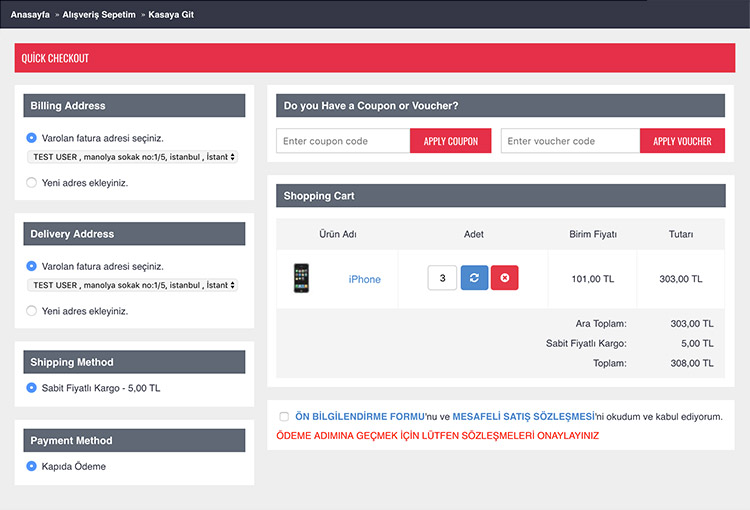
Task: Select existing billing address radio button
Action: pyautogui.click(x=32, y=138)
